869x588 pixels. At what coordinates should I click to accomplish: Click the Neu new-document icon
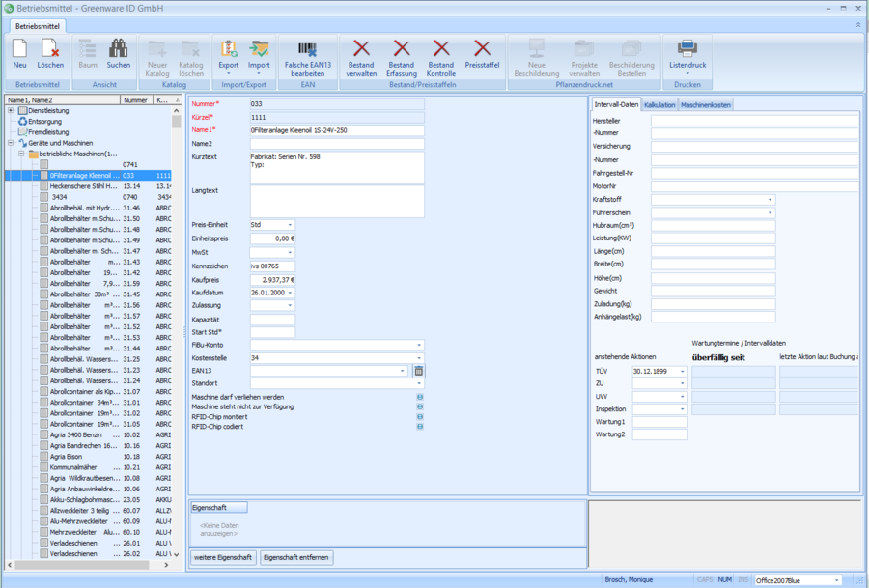(x=19, y=49)
